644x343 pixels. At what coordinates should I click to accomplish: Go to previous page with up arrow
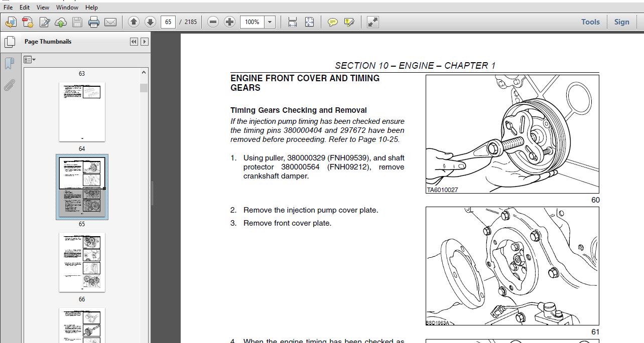point(134,22)
